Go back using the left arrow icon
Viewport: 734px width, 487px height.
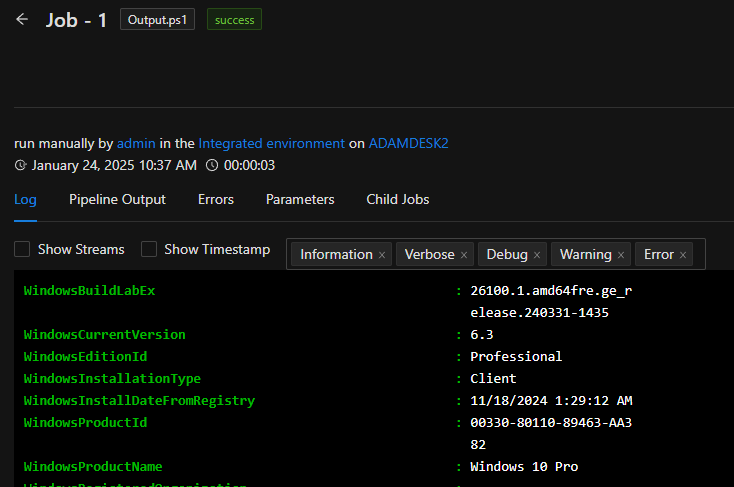[22, 20]
